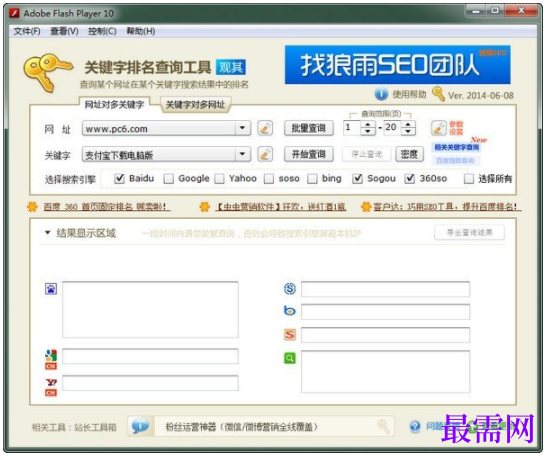Click the Yahoo CN result icon

pyautogui.click(x=51, y=387)
